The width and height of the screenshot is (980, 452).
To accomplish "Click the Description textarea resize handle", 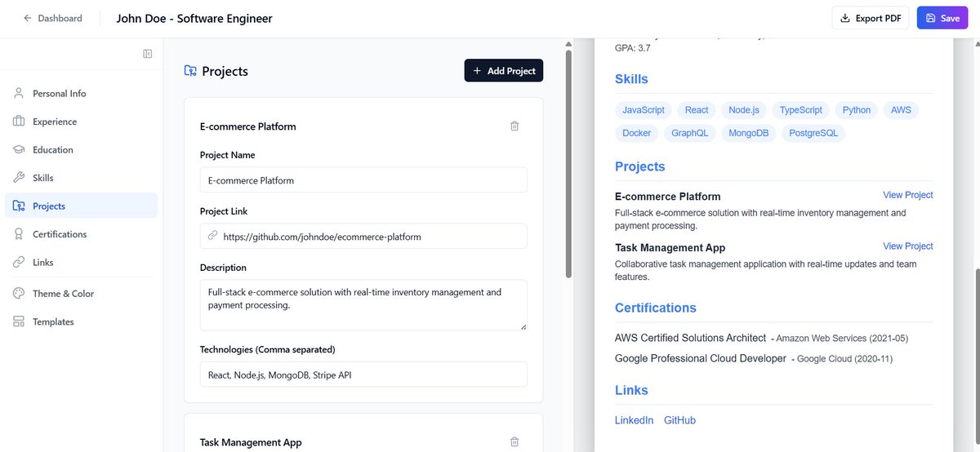I will tap(523, 326).
